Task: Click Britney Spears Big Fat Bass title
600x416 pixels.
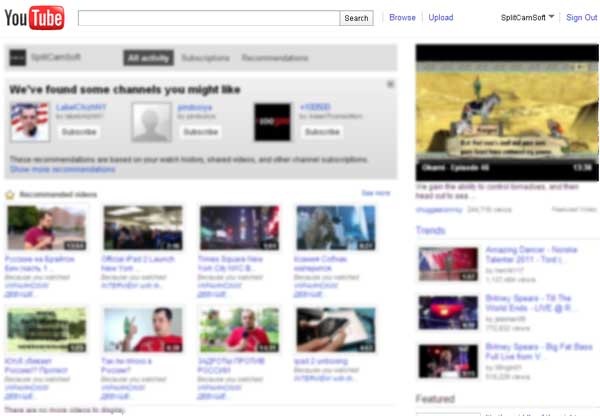Action: 539,351
